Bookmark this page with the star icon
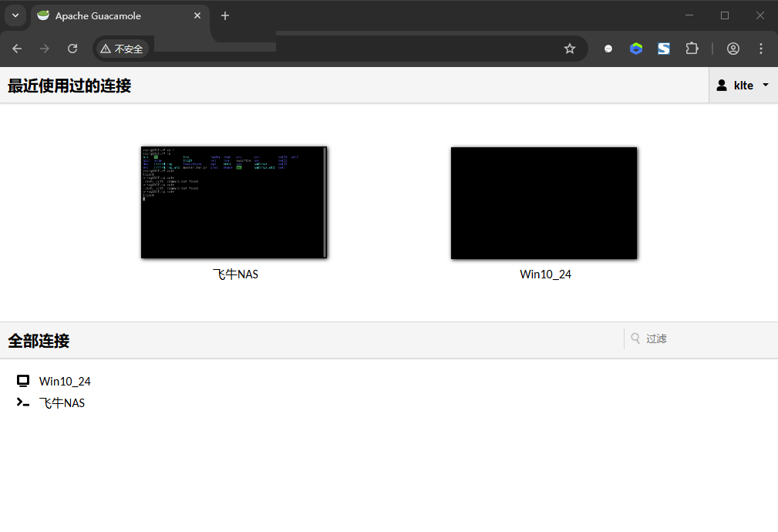778x532 pixels. pyautogui.click(x=570, y=49)
